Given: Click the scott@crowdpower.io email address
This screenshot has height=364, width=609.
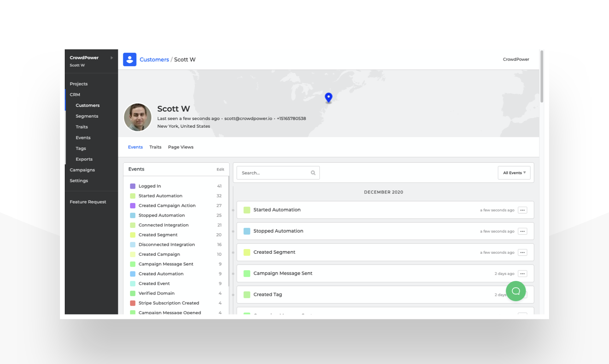Looking at the screenshot, I should coord(248,118).
